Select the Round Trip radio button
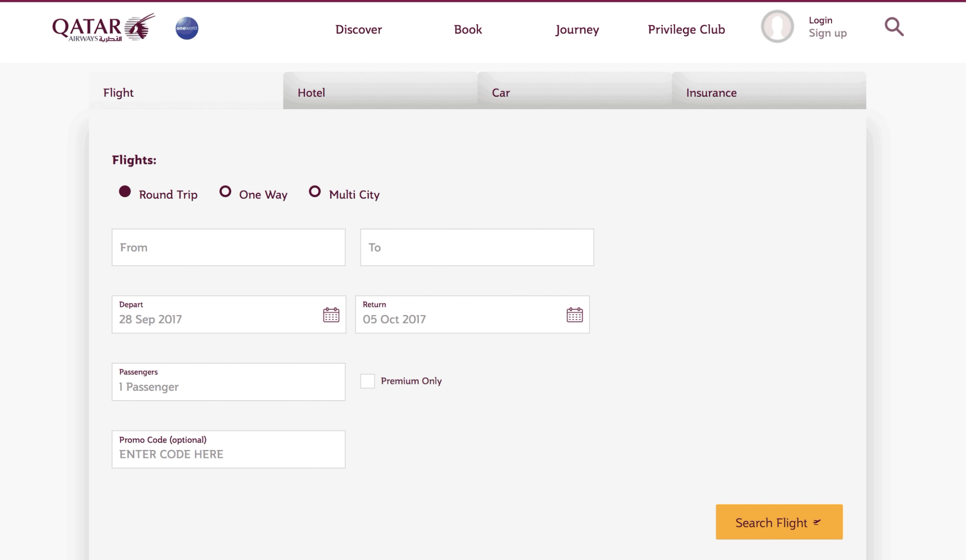 (125, 192)
